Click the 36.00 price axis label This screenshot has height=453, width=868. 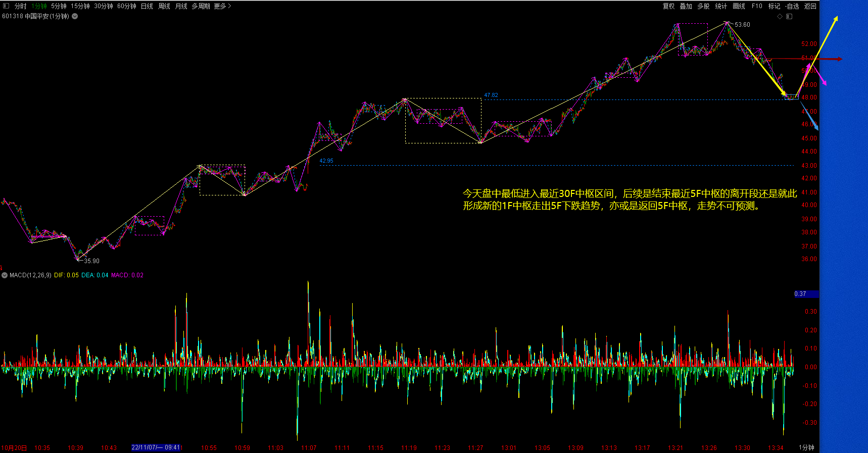(x=809, y=259)
